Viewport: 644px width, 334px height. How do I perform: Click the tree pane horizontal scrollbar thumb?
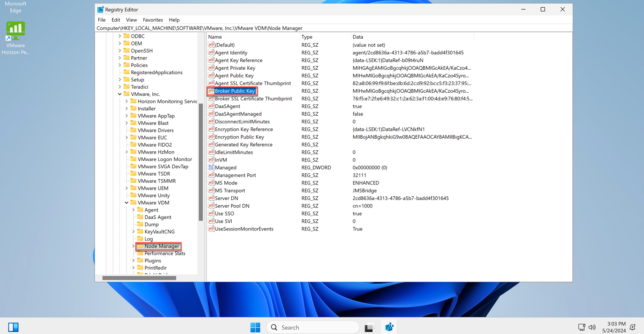coord(139,278)
